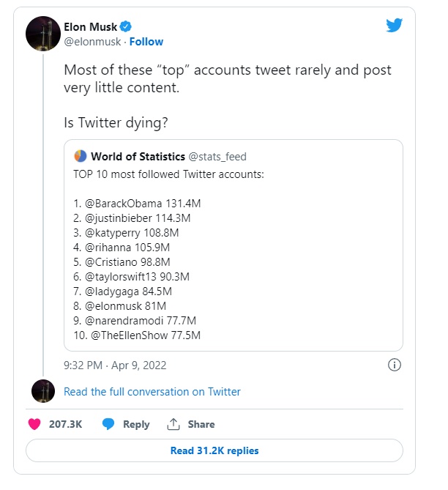
Task: Click the World of Statistics pie avatar
Action: click(81, 156)
